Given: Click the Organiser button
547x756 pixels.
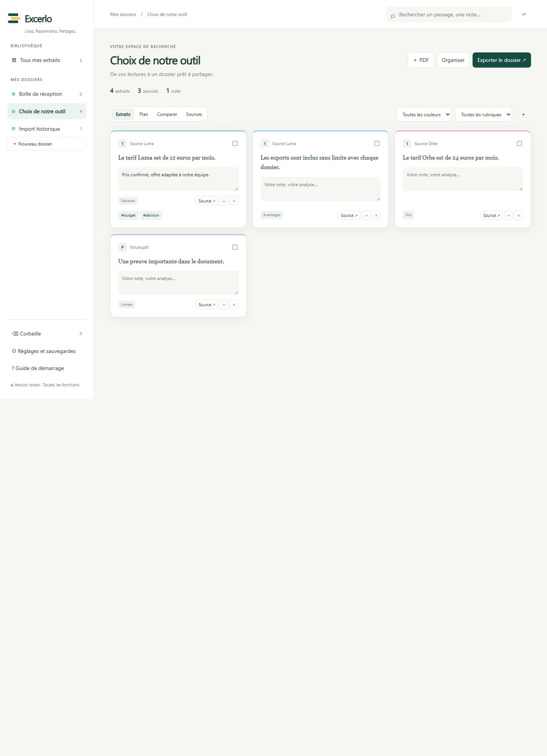Looking at the screenshot, I should [x=453, y=60].
